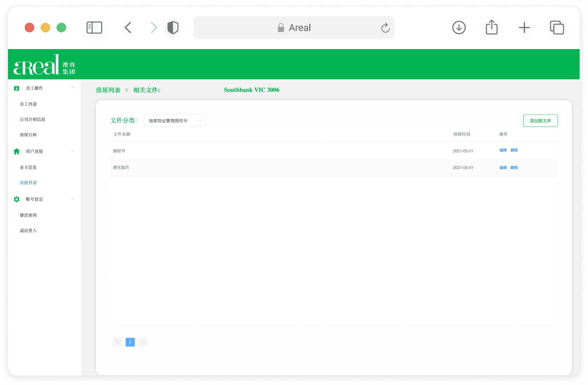This screenshot has width=588, height=385.
Task: Toggle the browser sidebar icon
Action: 94,28
